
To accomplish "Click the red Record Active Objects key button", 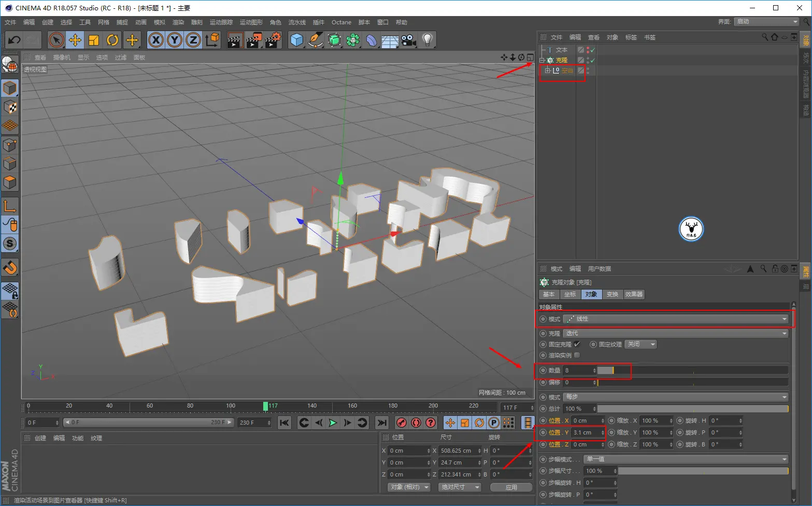I will [402, 423].
